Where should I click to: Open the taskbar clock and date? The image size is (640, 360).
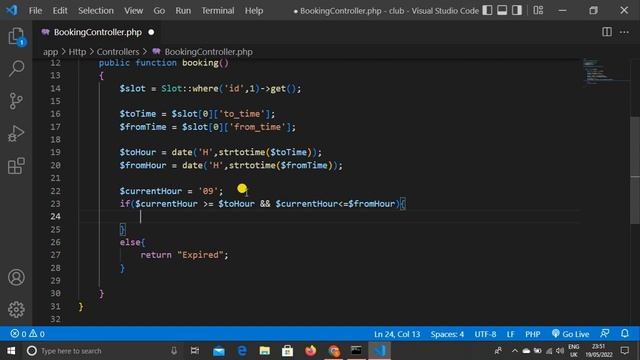(x=599, y=351)
